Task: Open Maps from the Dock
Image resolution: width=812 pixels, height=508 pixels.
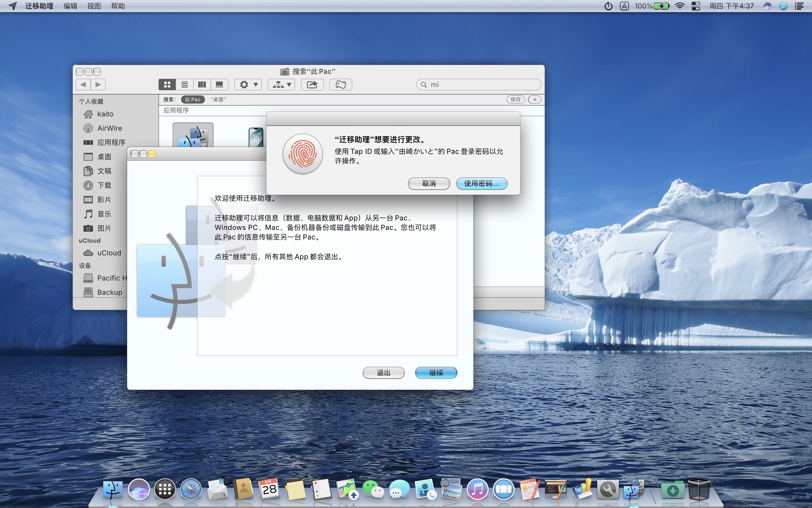Action: [347, 490]
